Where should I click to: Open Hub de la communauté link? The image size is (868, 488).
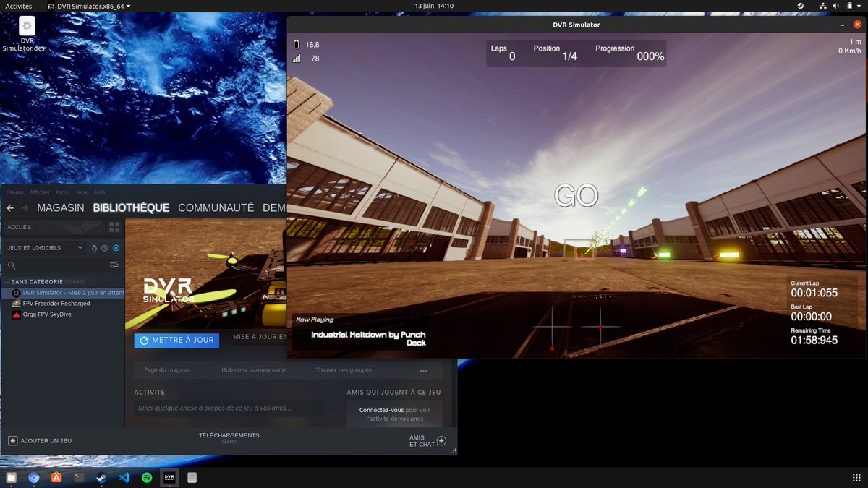(x=253, y=370)
